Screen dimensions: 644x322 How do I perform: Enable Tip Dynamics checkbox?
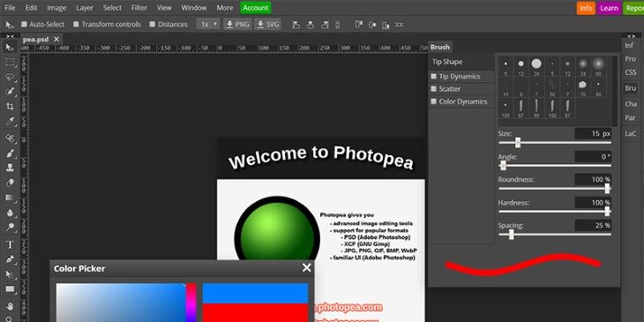tap(433, 77)
